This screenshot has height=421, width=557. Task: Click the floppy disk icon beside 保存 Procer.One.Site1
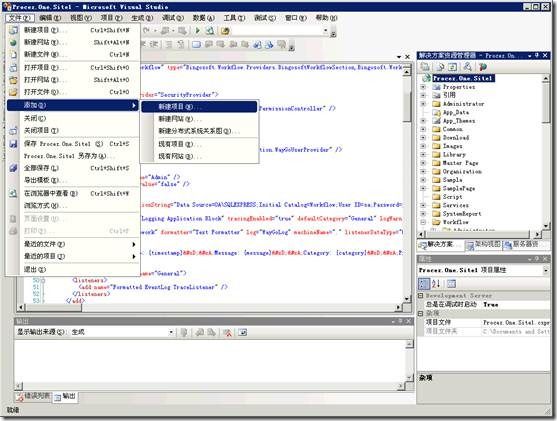coord(13,144)
